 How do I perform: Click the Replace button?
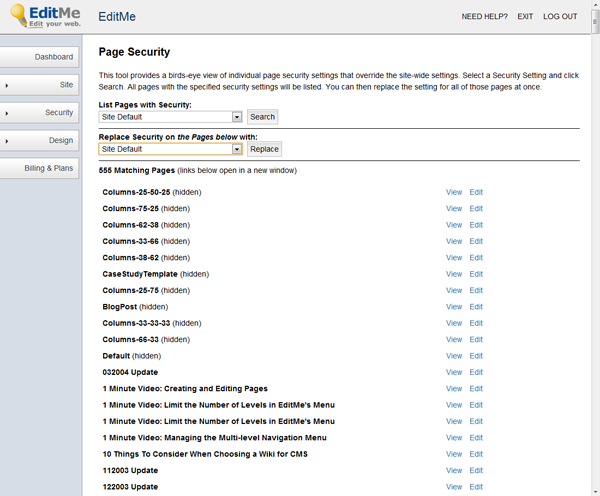point(264,149)
